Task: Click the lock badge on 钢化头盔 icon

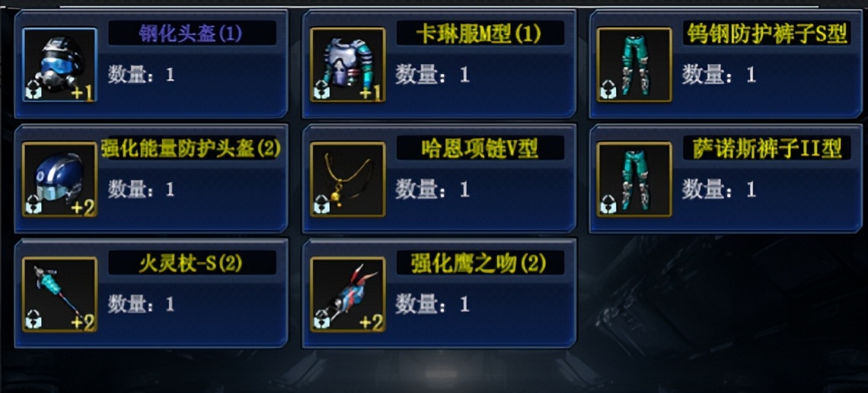Action: click(x=34, y=91)
